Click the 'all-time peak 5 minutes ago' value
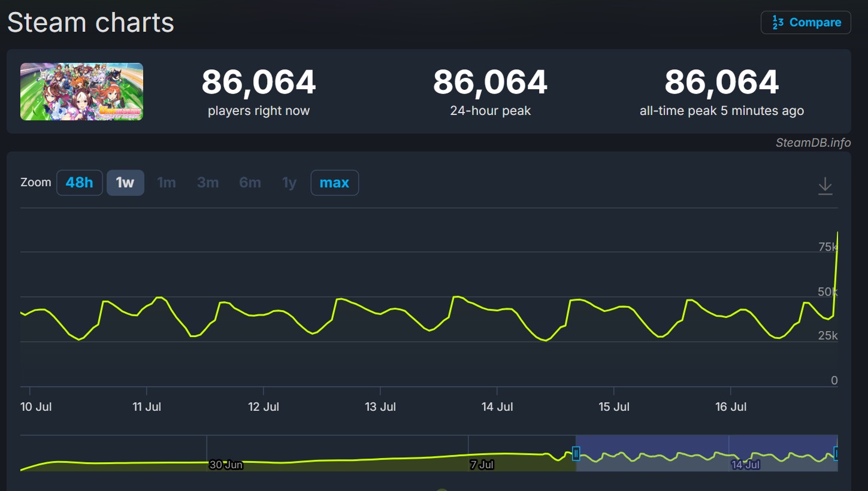The image size is (868, 491). pyautogui.click(x=722, y=83)
